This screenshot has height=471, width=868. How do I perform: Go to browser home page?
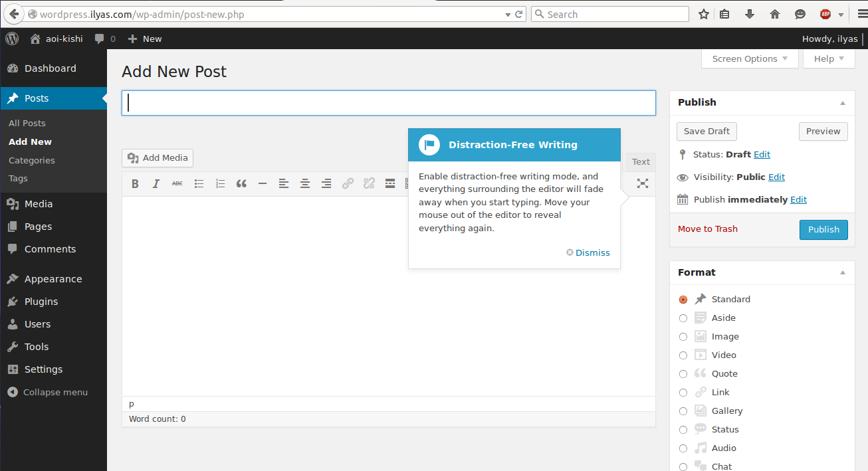(x=775, y=14)
